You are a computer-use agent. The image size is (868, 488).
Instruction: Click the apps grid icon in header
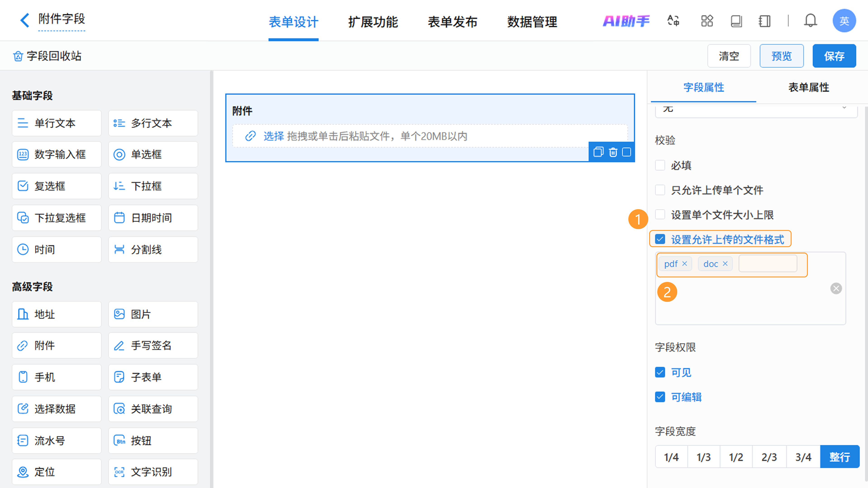click(707, 21)
